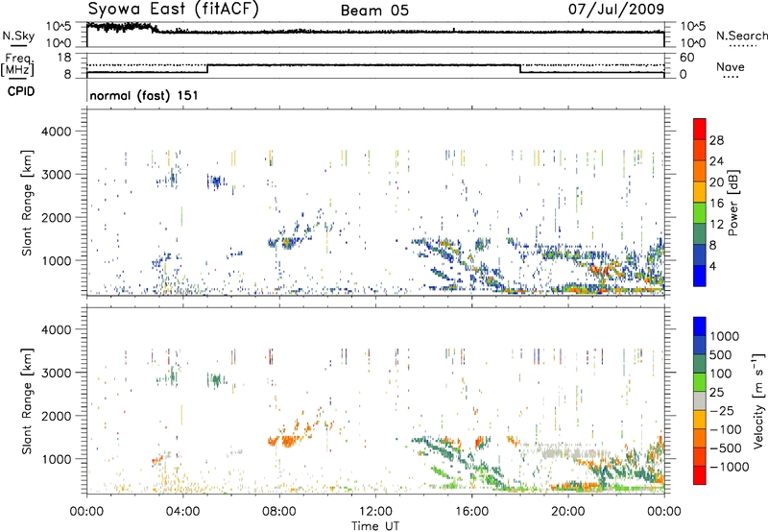Click the frequency step up near 05:00
Image resolution: width=768 pixels, height=532 pixels.
click(x=207, y=68)
